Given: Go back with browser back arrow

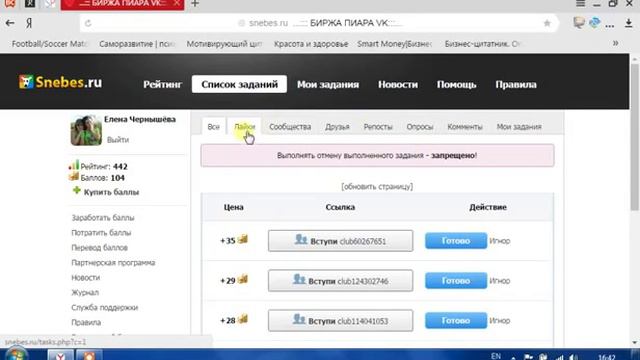Looking at the screenshot, I should pyautogui.click(x=10, y=23).
